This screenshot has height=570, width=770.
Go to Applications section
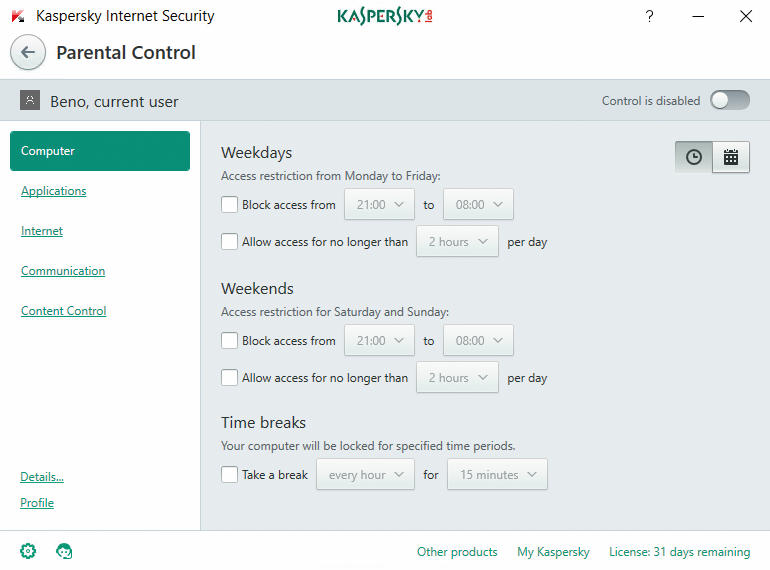click(54, 191)
